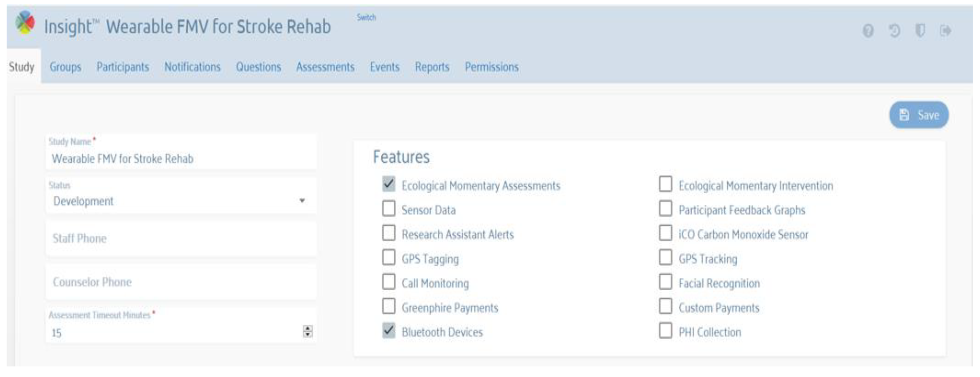Enable the Sensor Data checkbox
Image resolution: width=980 pixels, height=377 pixels.
(388, 209)
